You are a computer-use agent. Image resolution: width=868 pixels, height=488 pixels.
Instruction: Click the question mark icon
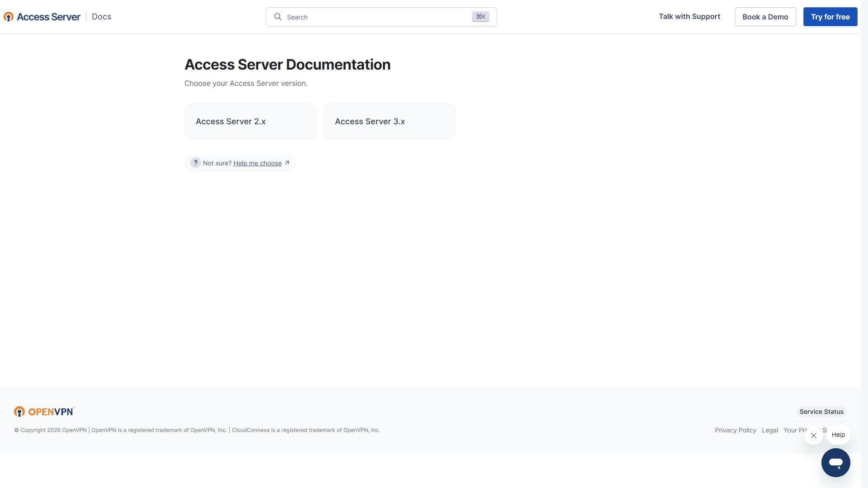coord(195,163)
